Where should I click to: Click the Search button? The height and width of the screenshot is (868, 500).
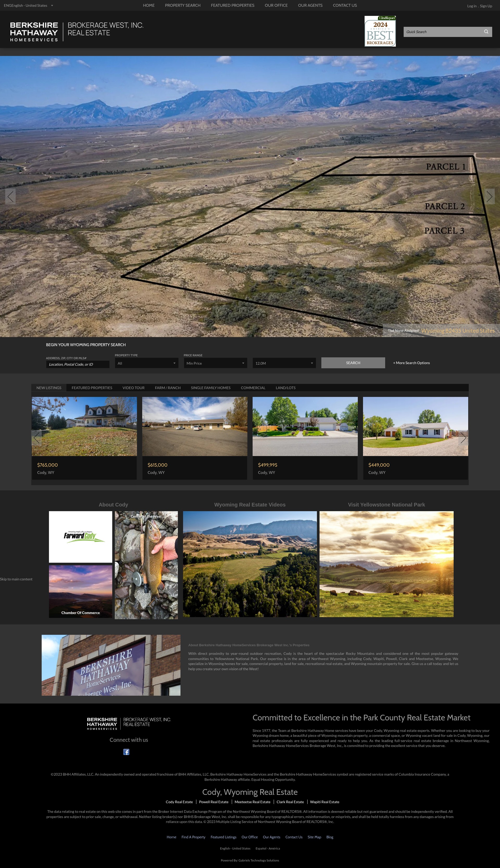pos(353,363)
